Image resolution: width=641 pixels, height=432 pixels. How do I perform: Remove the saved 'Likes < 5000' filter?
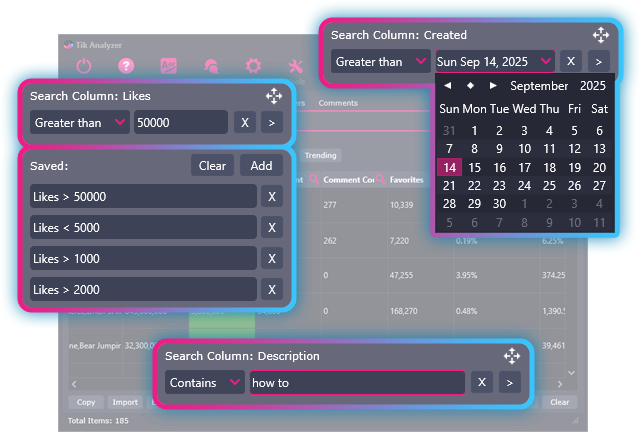click(x=271, y=228)
